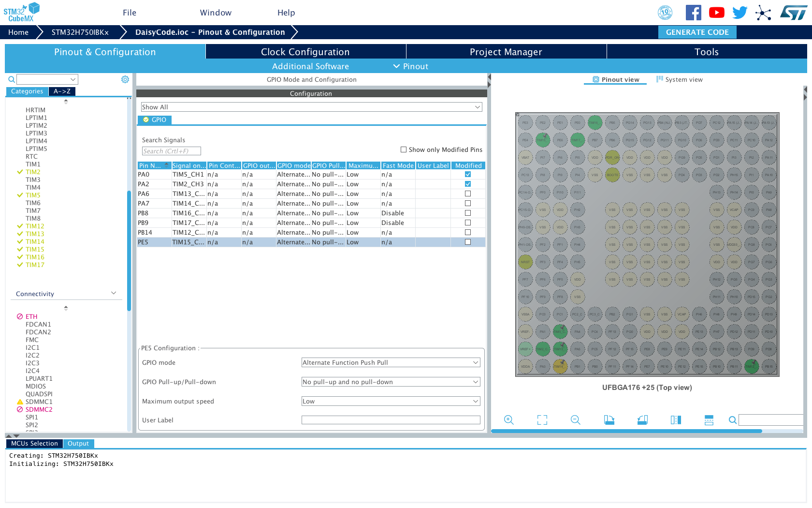Open the File menu
Screen dimensions: 812x508
tap(130, 13)
